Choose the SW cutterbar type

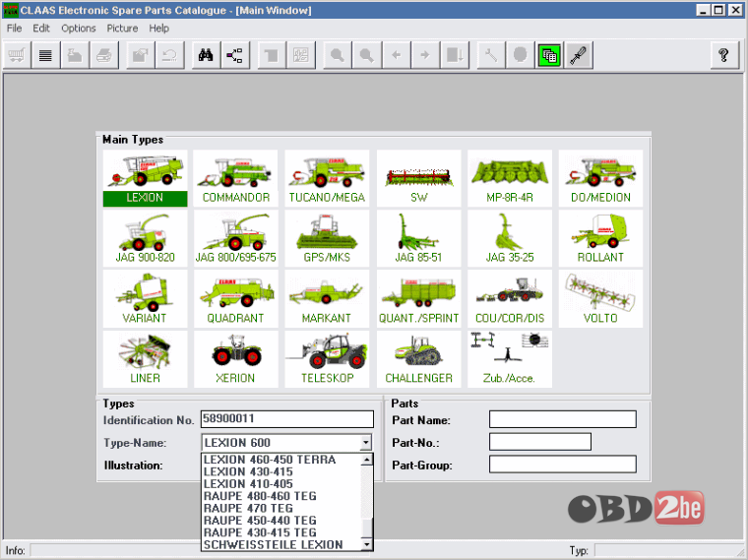pyautogui.click(x=419, y=178)
